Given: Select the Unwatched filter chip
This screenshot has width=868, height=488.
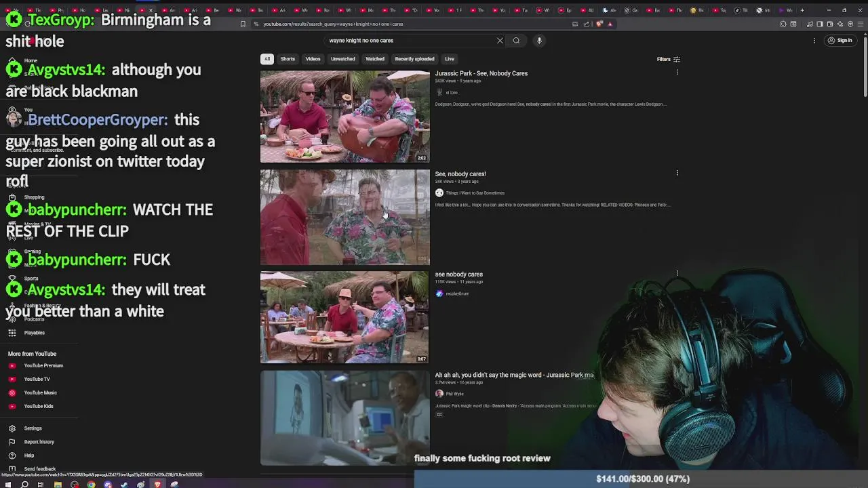Looking at the screenshot, I should [x=342, y=59].
